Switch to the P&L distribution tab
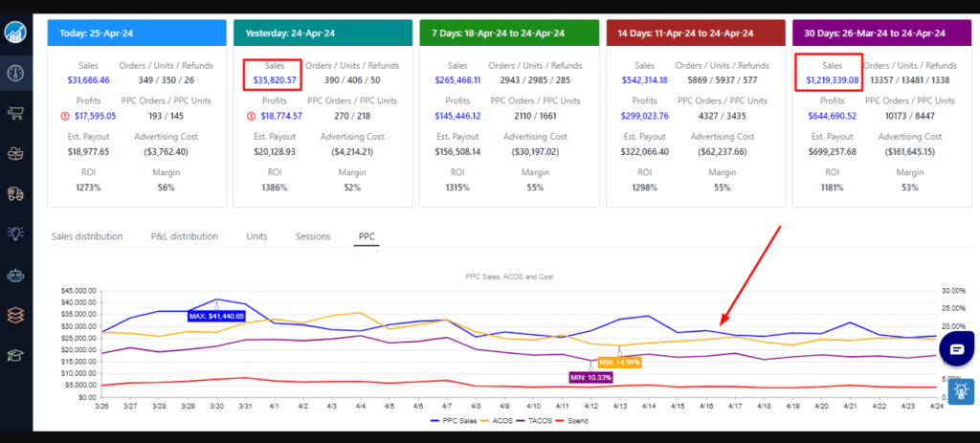Image resolution: width=980 pixels, height=443 pixels. [184, 236]
